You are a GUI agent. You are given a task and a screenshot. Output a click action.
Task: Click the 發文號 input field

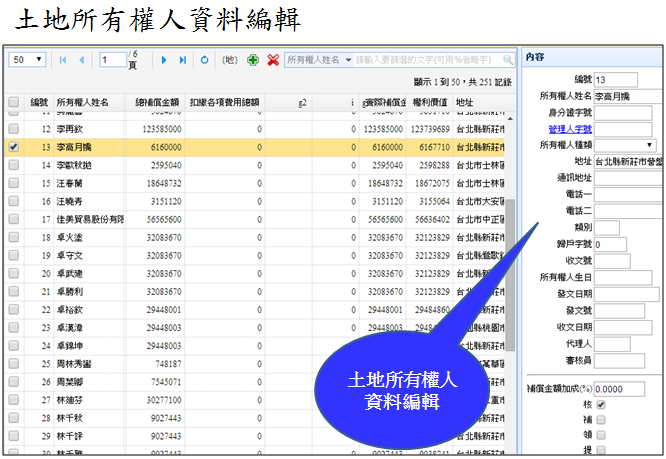[x=619, y=310]
